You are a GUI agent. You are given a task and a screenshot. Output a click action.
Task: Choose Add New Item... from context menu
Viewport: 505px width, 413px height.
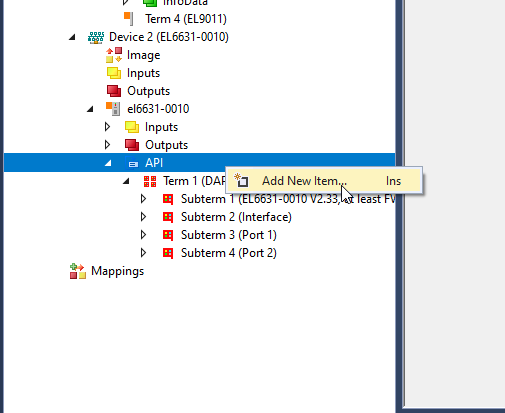click(324, 181)
